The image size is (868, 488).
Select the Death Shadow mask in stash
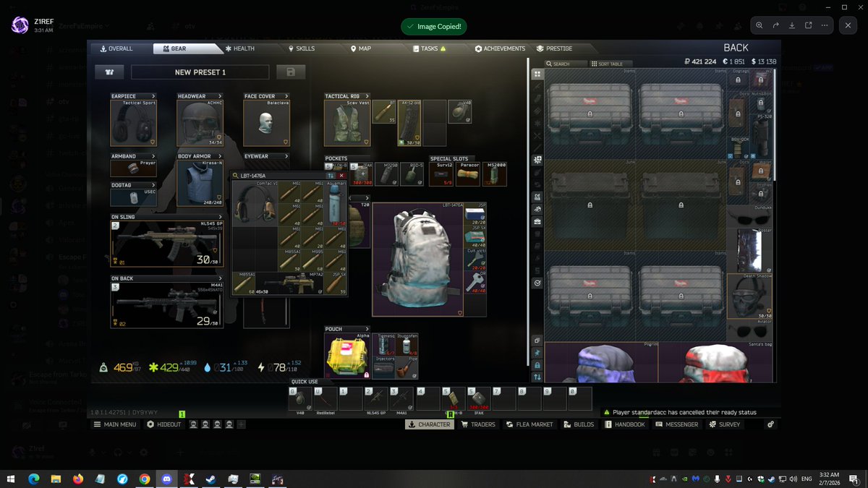coord(749,296)
